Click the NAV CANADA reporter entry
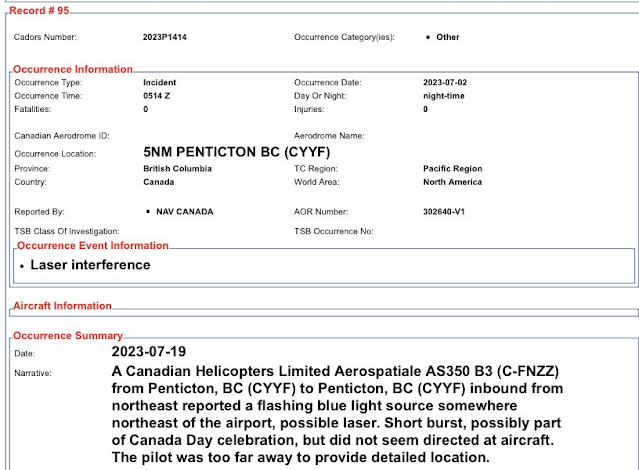Image resolution: width=639 pixels, height=470 pixels. tap(185, 212)
